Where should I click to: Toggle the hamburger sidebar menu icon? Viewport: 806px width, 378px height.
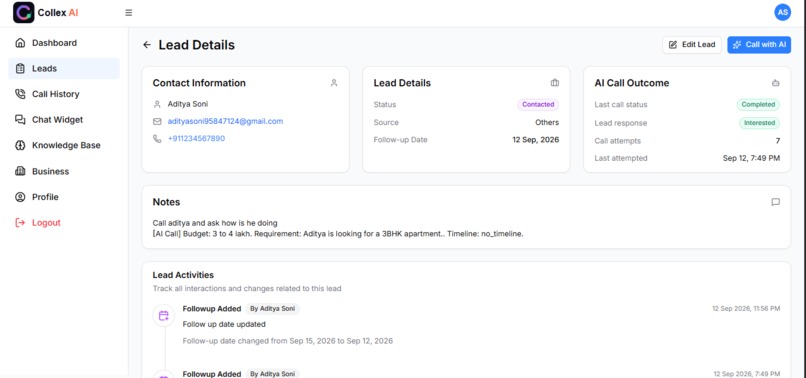point(129,12)
